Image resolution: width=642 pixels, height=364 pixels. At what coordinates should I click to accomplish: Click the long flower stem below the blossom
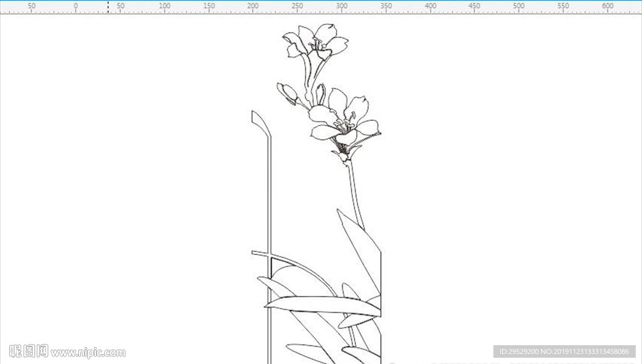point(355,193)
